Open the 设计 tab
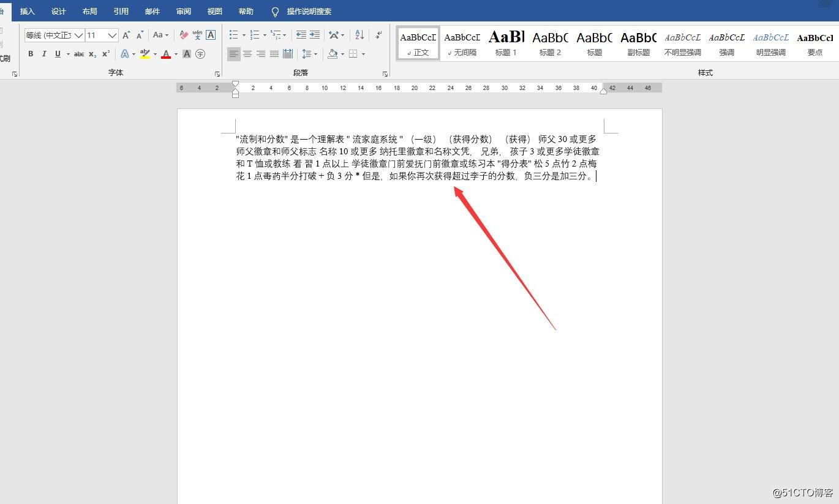This screenshot has height=504, width=839. point(59,12)
